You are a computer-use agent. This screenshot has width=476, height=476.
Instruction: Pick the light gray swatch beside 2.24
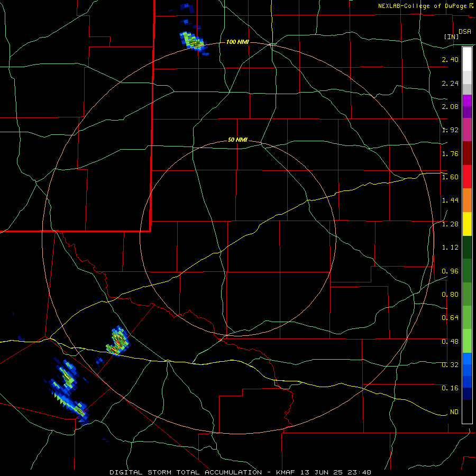tap(467, 77)
